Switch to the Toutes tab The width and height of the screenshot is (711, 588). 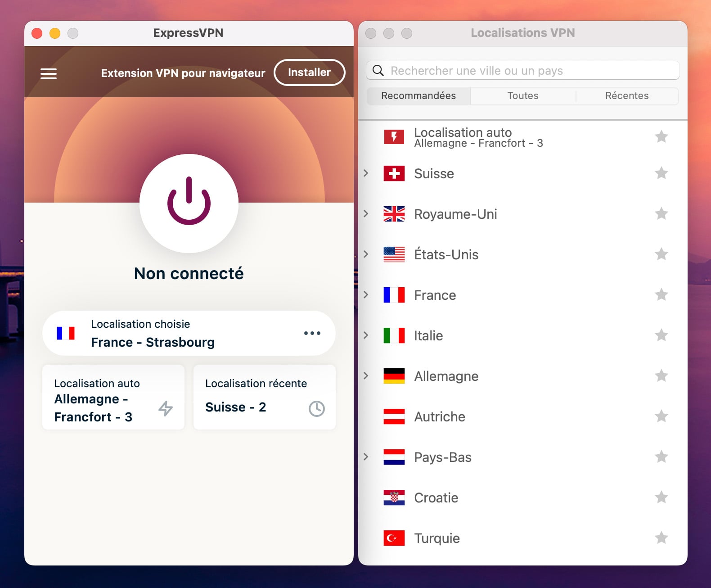[x=523, y=96]
